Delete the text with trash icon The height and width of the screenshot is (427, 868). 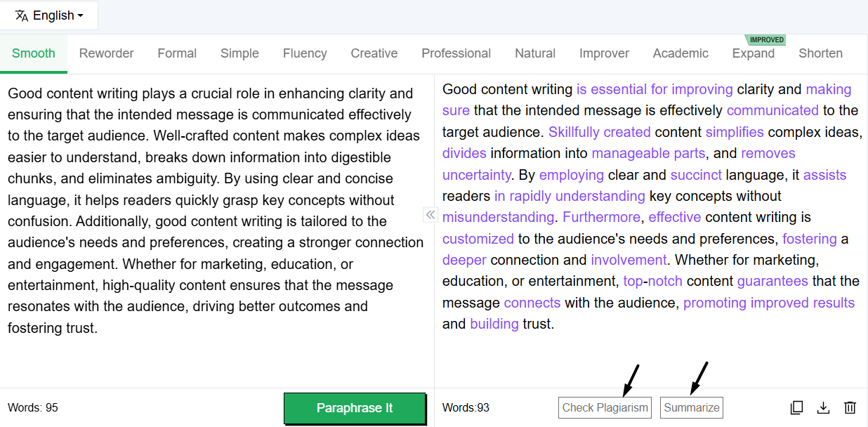[850, 407]
